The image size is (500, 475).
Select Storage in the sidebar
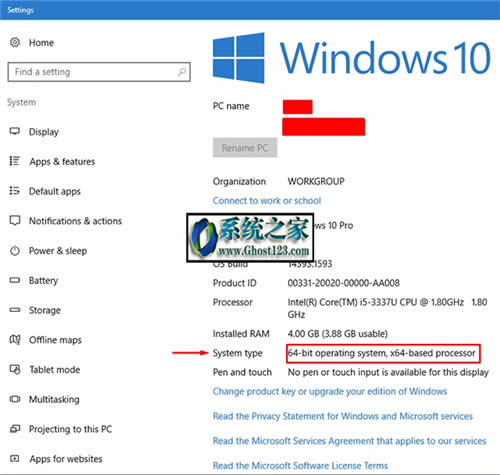[45, 310]
